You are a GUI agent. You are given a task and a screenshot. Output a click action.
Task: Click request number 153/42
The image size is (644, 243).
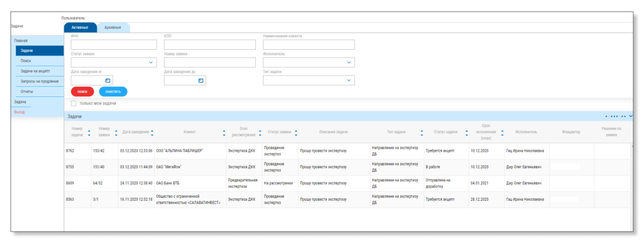99,151
